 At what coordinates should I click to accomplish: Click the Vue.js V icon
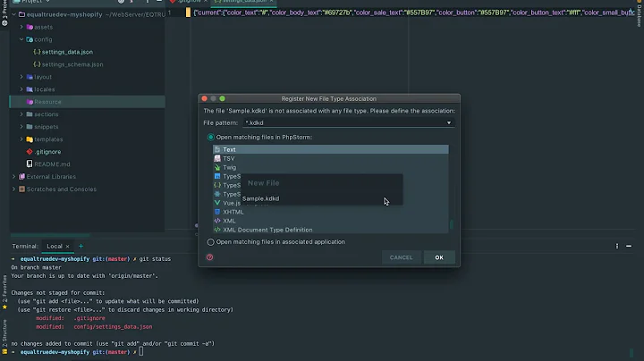point(217,203)
